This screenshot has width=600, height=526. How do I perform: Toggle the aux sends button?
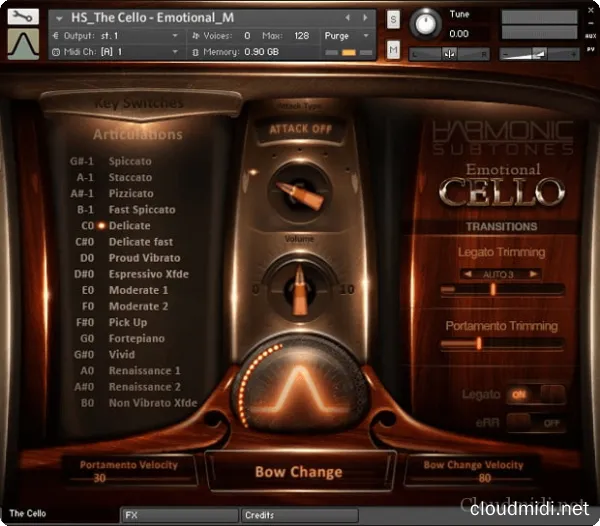click(x=590, y=36)
